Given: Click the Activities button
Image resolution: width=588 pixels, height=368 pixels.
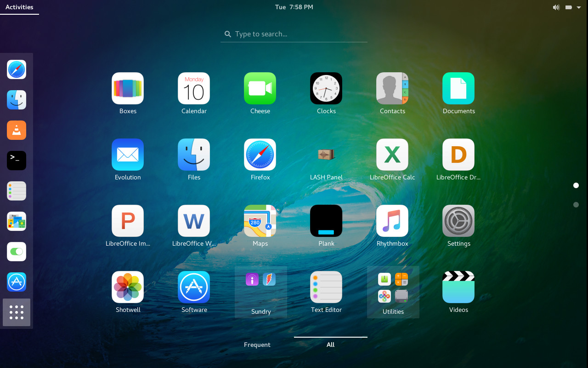Looking at the screenshot, I should [19, 7].
